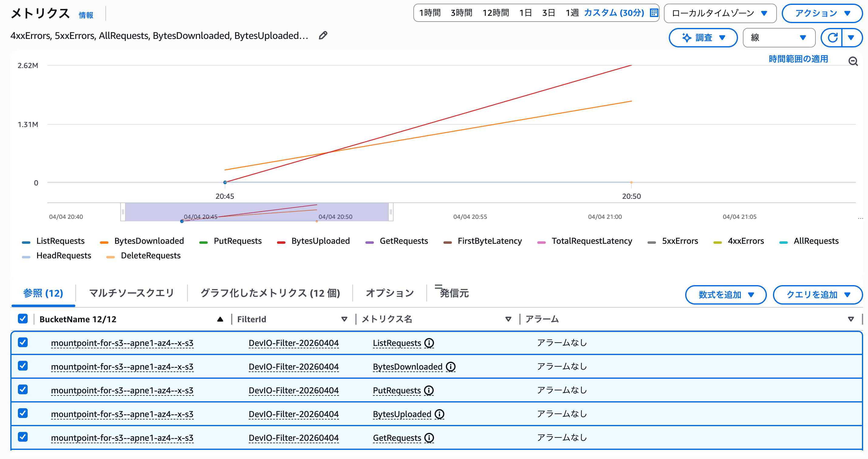Open the ローカルタイムゾーン dropdown

(720, 13)
